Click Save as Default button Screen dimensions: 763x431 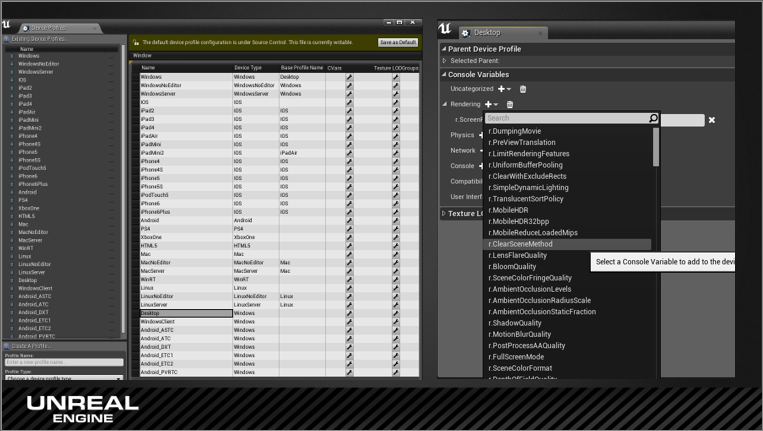click(x=398, y=43)
